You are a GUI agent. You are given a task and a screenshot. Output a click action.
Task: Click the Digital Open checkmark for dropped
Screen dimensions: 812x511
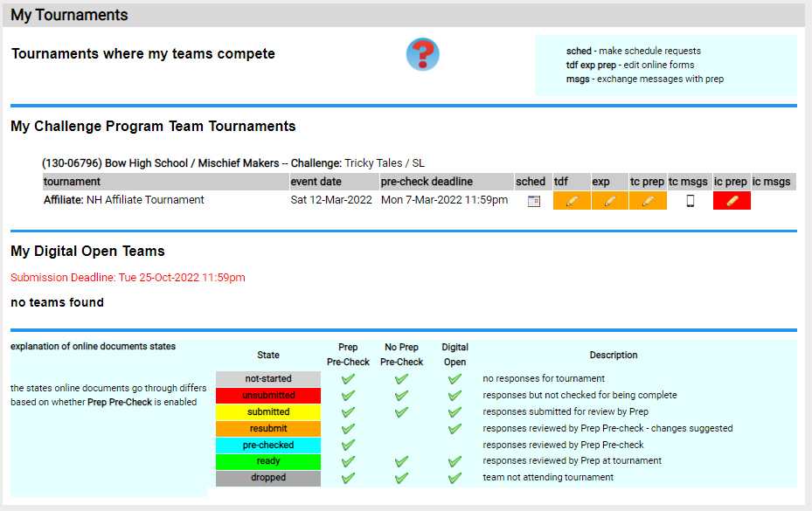point(455,478)
